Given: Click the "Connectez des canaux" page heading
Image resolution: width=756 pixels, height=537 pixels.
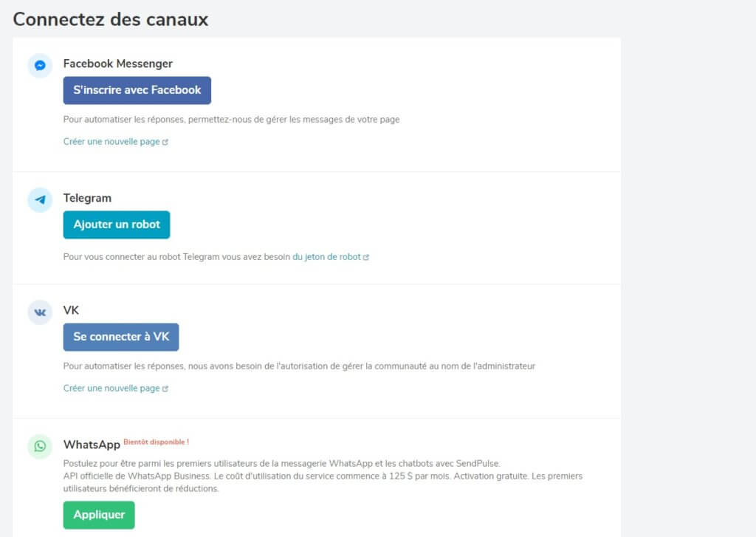Looking at the screenshot, I should pos(111,19).
